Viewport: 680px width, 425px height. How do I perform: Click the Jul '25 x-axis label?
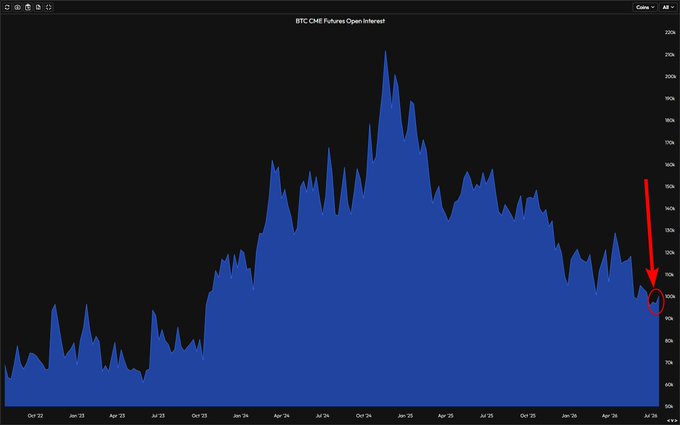click(486, 415)
